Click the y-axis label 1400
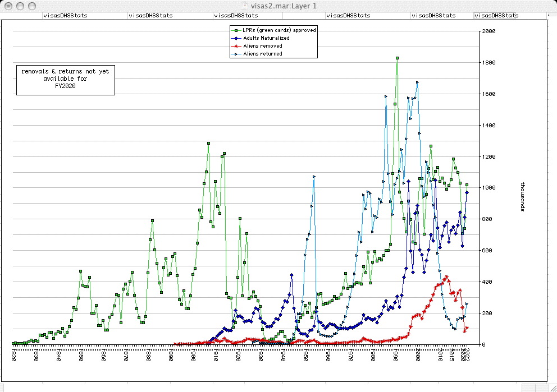557x392 pixels. pyautogui.click(x=489, y=125)
